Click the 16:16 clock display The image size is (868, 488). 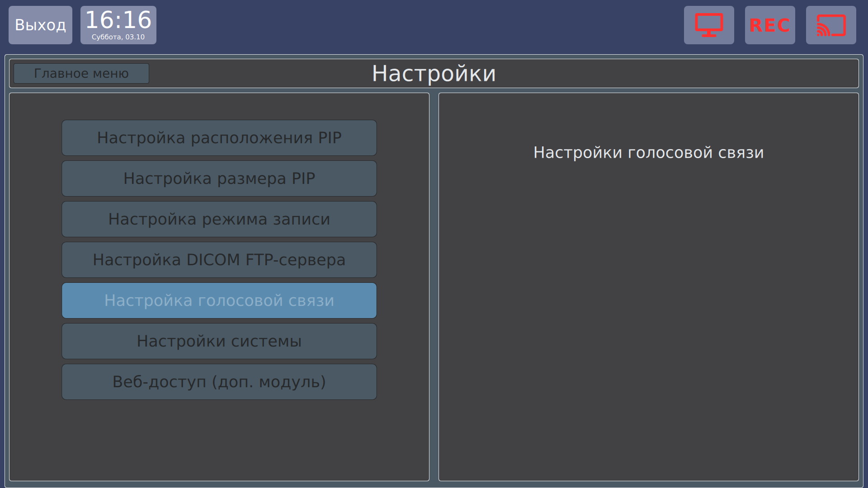click(118, 20)
